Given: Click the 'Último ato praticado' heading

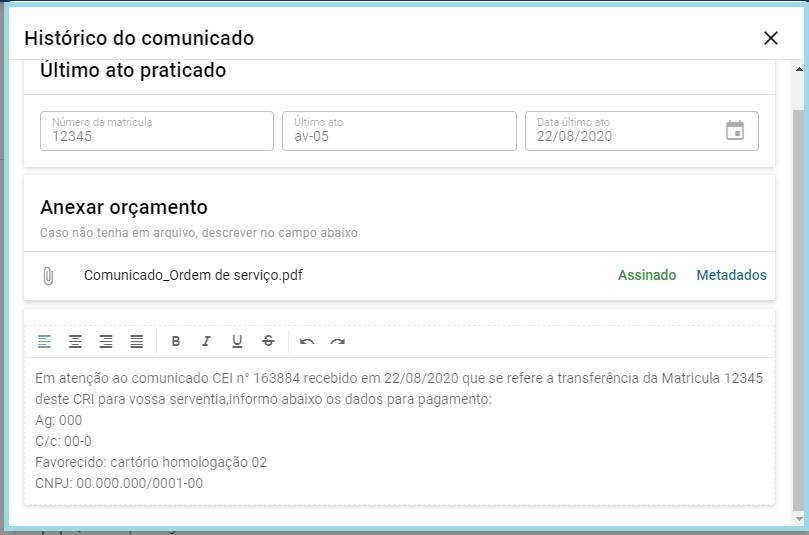Looking at the screenshot, I should [x=133, y=70].
